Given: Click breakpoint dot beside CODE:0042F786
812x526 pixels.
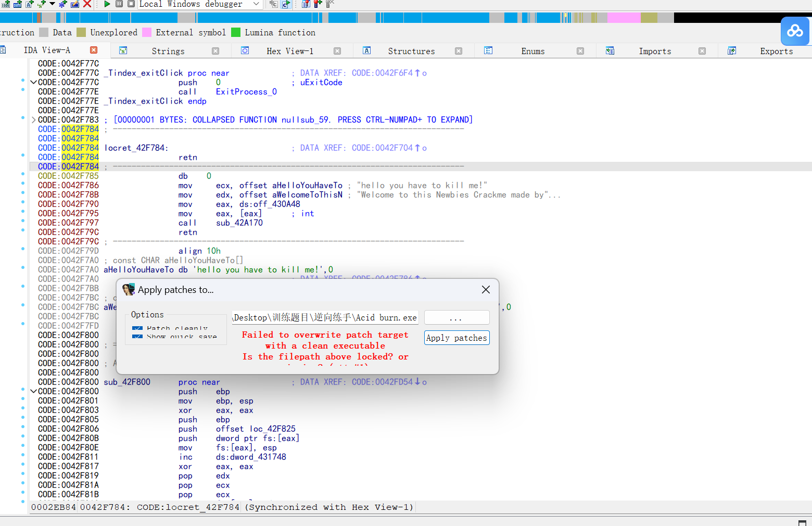Looking at the screenshot, I should tap(23, 183).
